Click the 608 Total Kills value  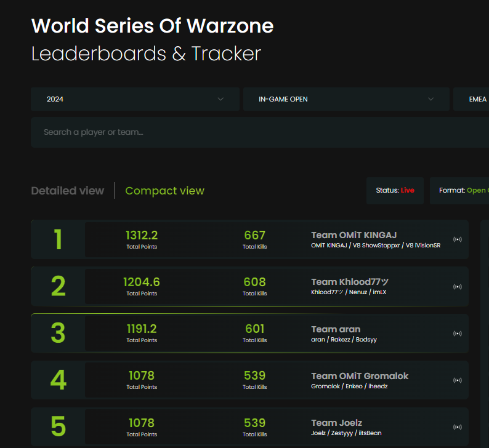pos(255,282)
